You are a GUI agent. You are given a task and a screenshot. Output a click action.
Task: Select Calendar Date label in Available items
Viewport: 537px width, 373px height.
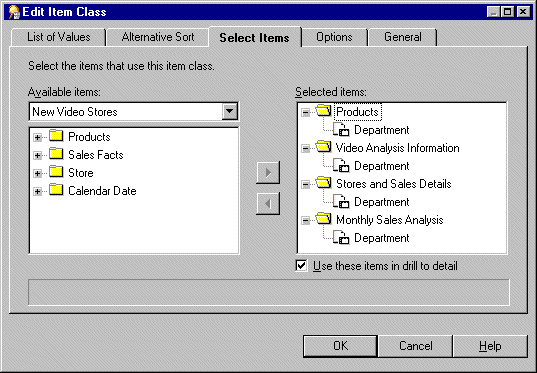coord(102,191)
